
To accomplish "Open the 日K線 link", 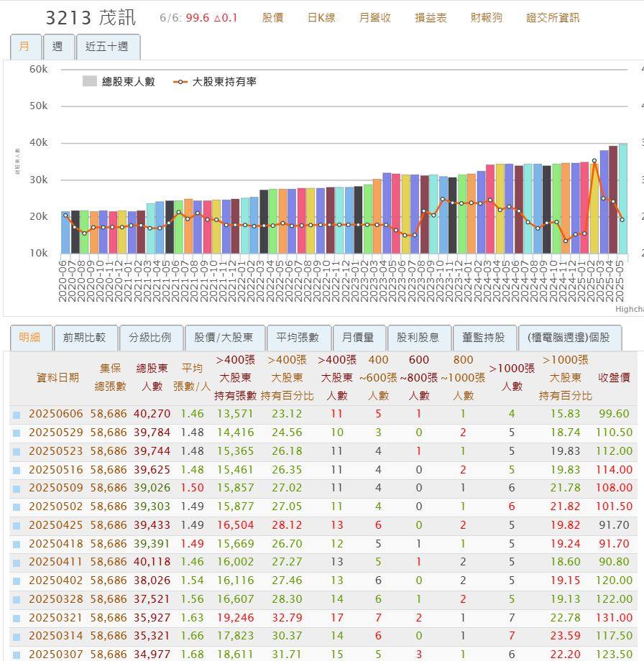I will point(321,17).
